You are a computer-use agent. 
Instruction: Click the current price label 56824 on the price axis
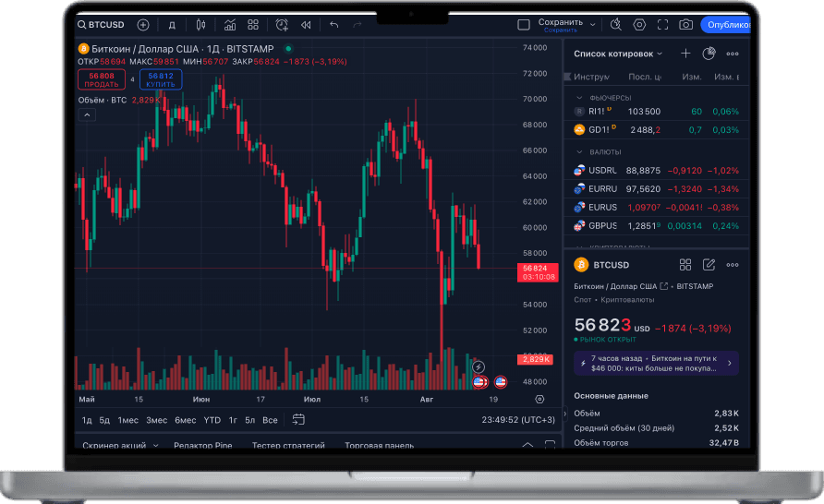pos(538,272)
